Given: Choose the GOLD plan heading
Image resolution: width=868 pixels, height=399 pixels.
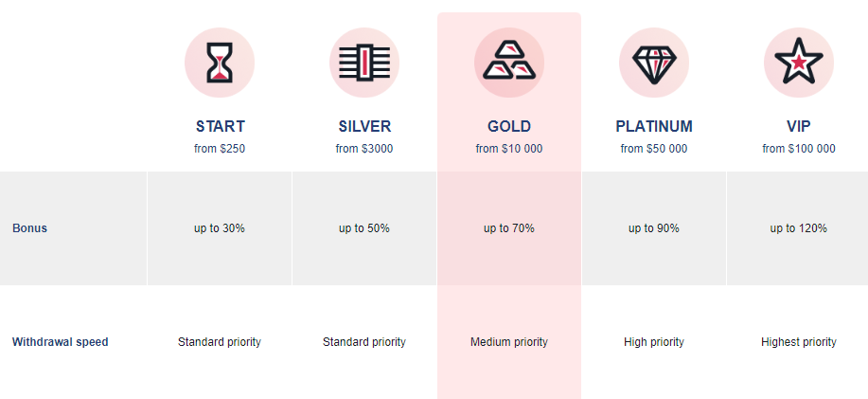Looking at the screenshot, I should (x=509, y=126).
